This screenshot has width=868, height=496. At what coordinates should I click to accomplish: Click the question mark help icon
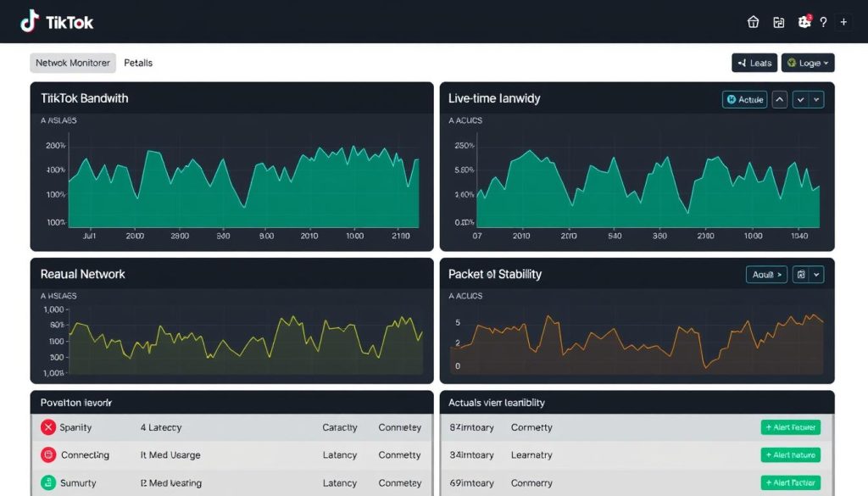pyautogui.click(x=824, y=22)
